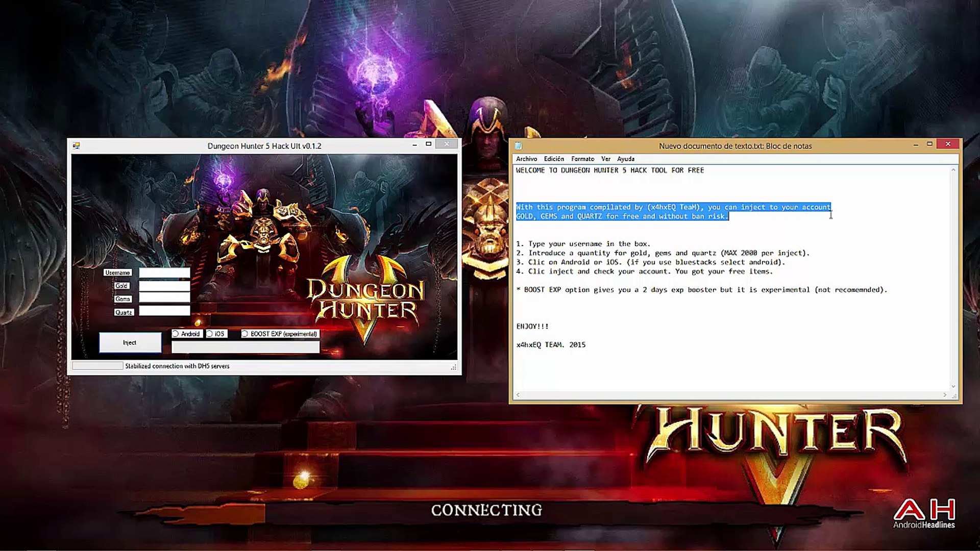The height and width of the screenshot is (551, 980).
Task: Click the Gold label in hack tool
Action: (121, 286)
